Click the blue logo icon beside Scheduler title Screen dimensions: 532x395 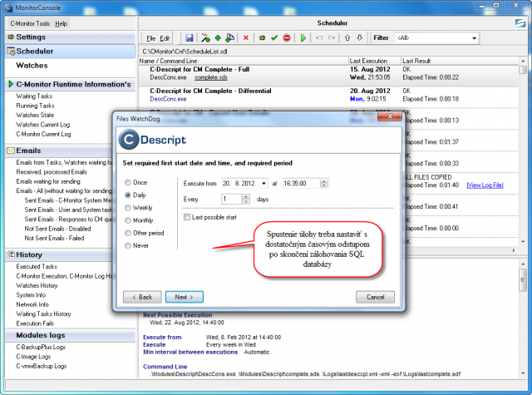520,23
